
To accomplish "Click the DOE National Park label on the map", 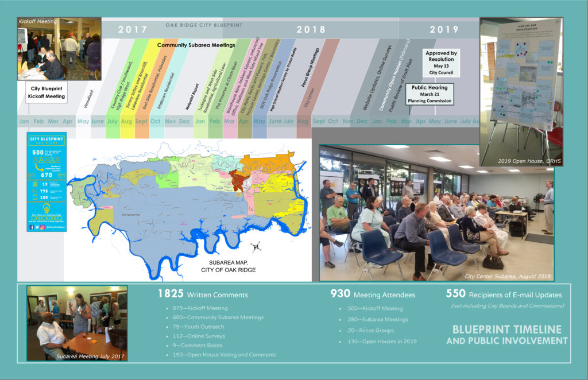I will [130, 215].
